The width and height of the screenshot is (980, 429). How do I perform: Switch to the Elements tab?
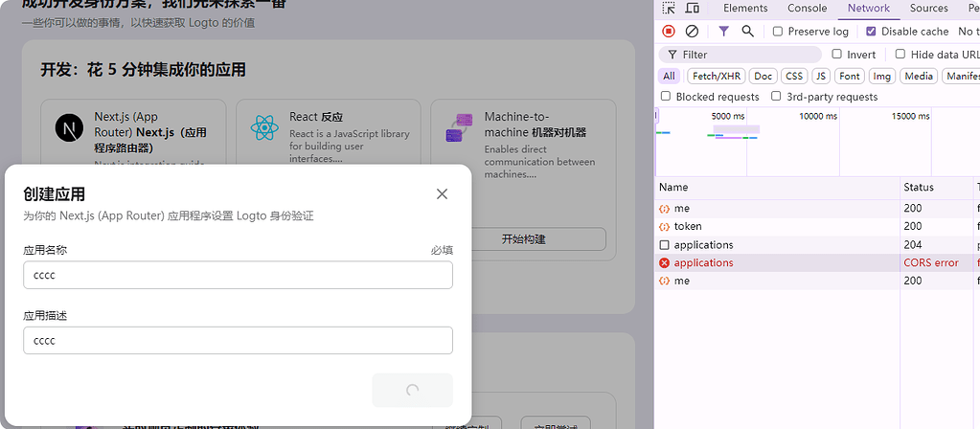(745, 8)
